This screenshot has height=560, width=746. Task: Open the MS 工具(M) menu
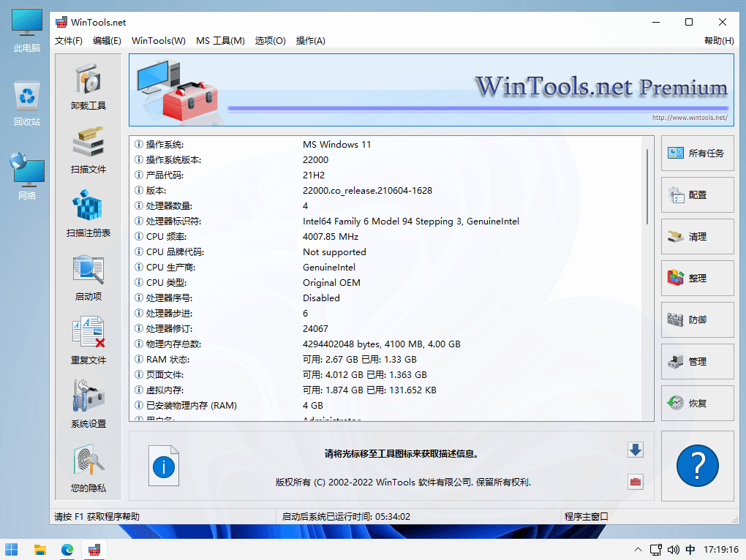[x=220, y=41]
